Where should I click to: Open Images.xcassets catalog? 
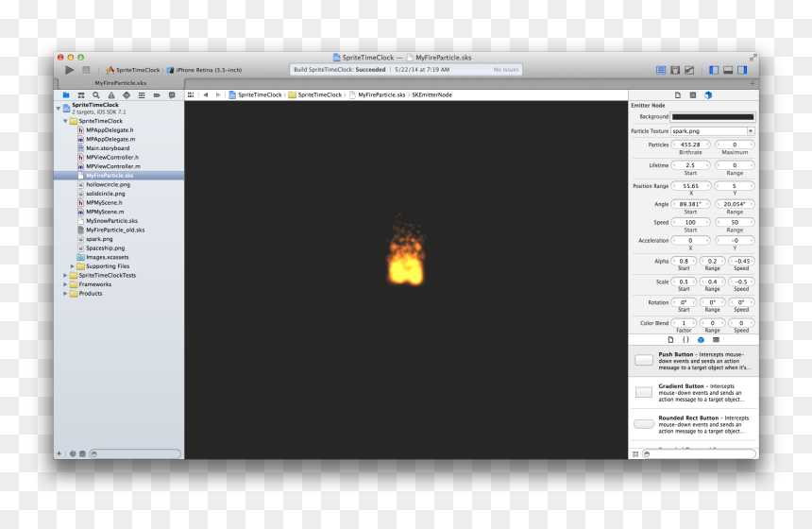tap(108, 257)
